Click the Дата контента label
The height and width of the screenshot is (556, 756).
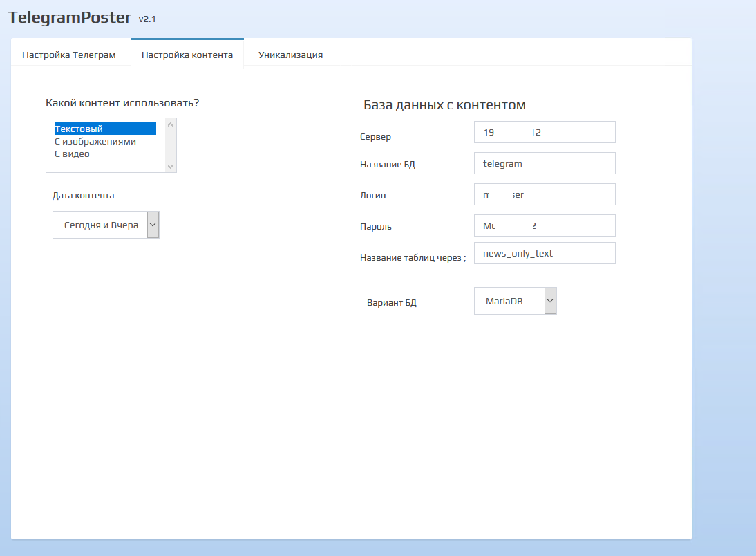[x=84, y=196]
